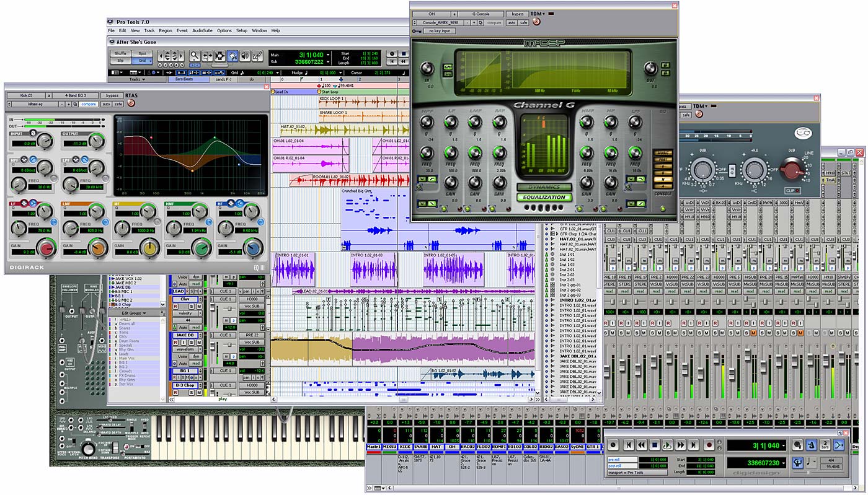The height and width of the screenshot is (495, 868).
Task: Toggle the bypass button in Channel G window
Action: coord(517,14)
